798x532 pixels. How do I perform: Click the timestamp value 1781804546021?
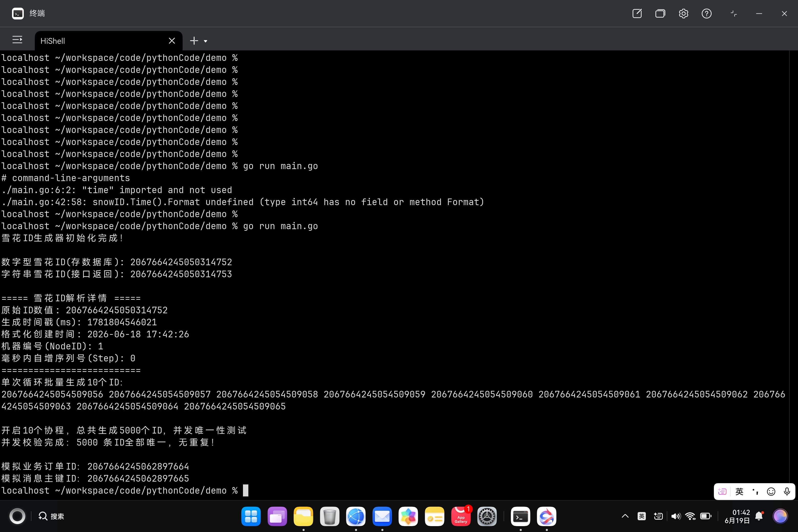pyautogui.click(x=122, y=322)
